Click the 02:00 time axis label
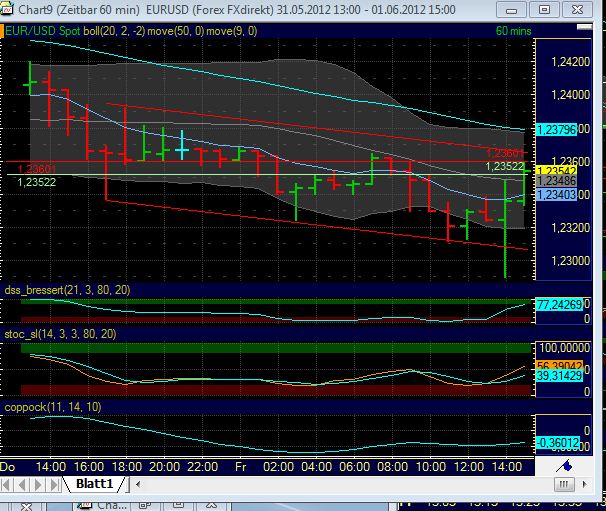 pyautogui.click(x=278, y=467)
